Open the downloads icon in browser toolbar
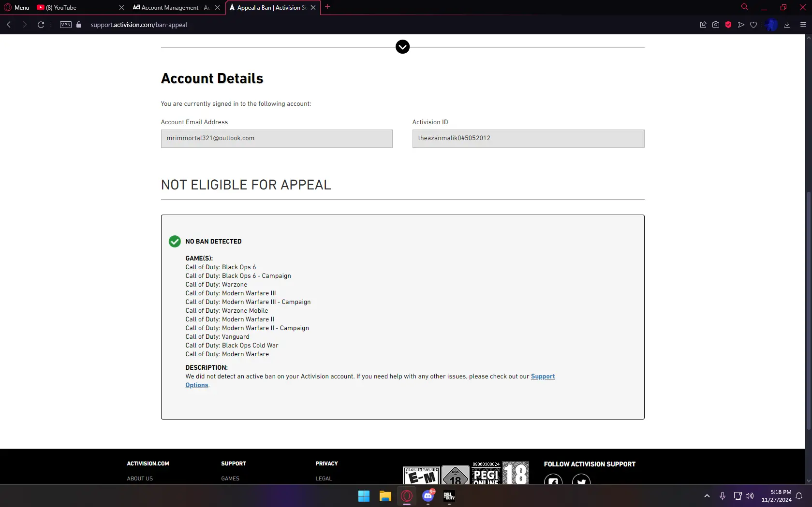This screenshot has height=507, width=812. pos(787,25)
